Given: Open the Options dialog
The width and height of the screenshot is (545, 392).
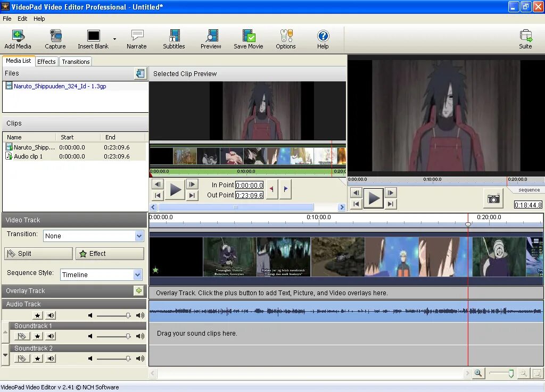Looking at the screenshot, I should (x=286, y=39).
